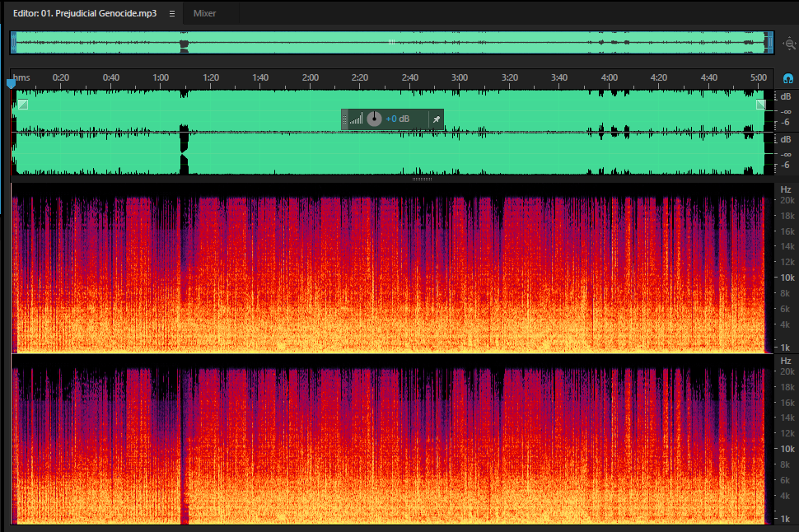Click the hms time format label
The height and width of the screenshot is (532, 799).
click(21, 77)
